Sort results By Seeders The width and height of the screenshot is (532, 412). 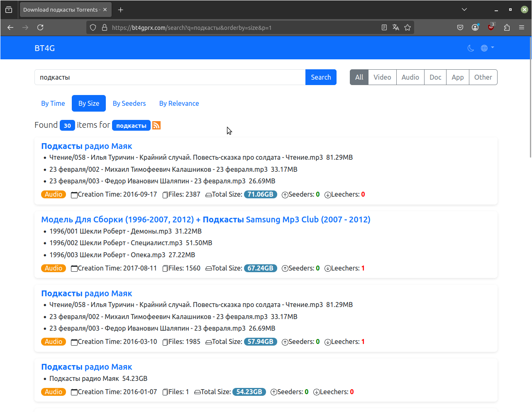[129, 103]
